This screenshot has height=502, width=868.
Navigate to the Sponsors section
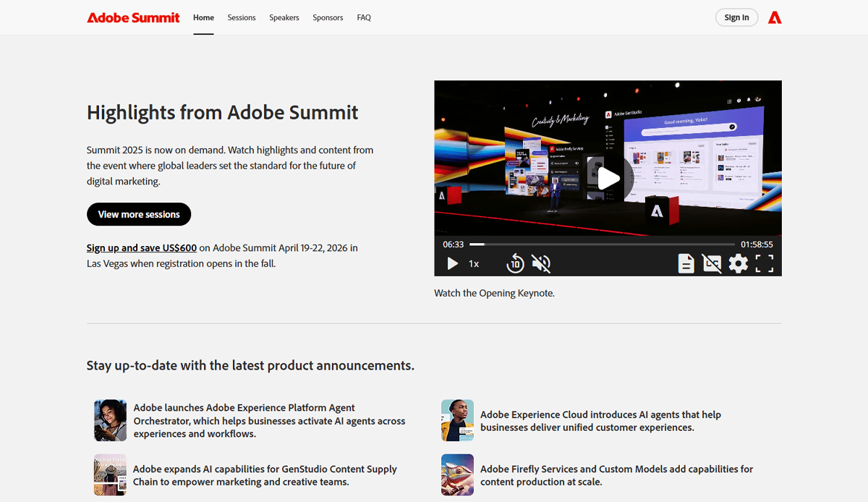[x=328, y=17]
